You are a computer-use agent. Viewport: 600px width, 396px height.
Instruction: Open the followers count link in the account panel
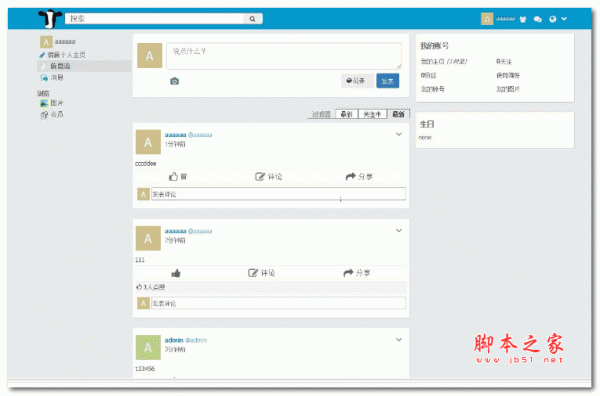coord(429,75)
